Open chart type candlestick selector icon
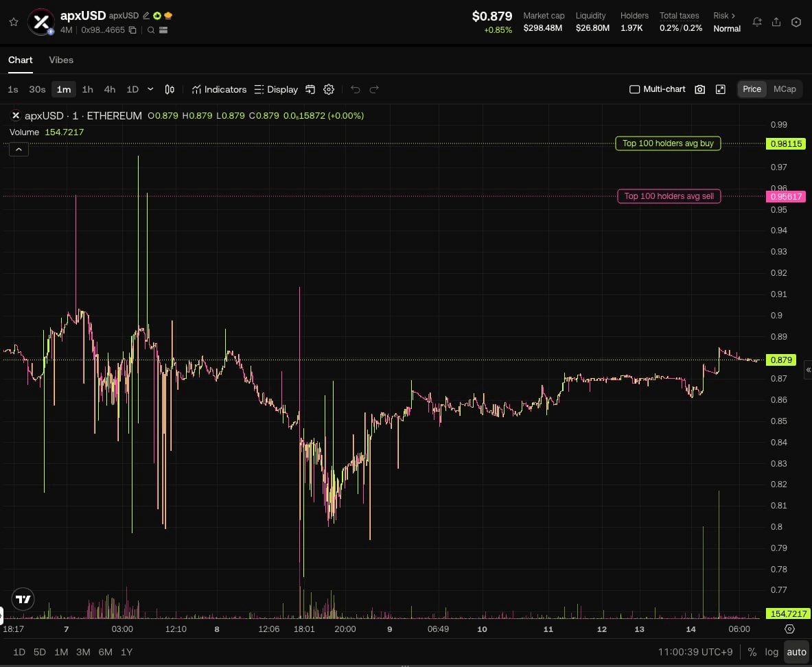 [x=170, y=90]
